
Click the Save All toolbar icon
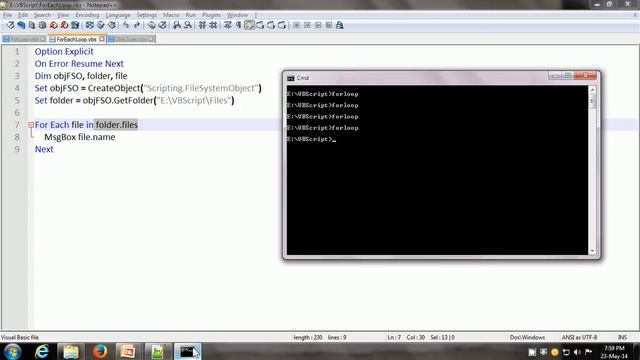42,25
